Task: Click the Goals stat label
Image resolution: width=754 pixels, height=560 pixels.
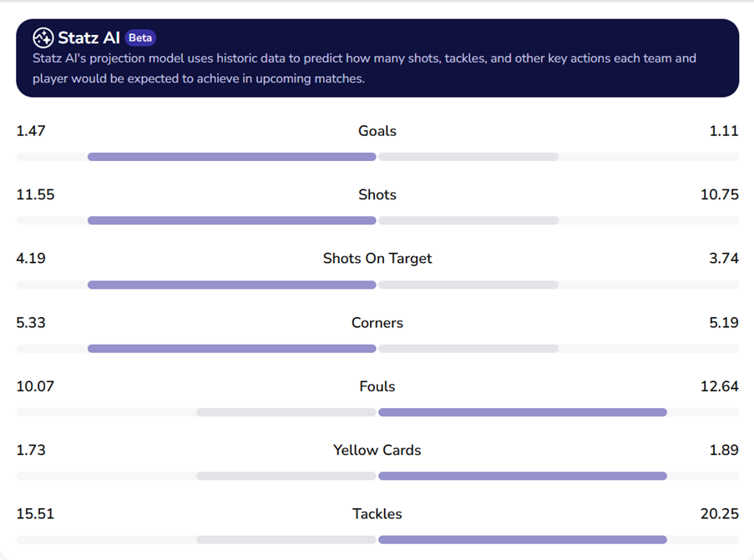Action: coord(377,131)
